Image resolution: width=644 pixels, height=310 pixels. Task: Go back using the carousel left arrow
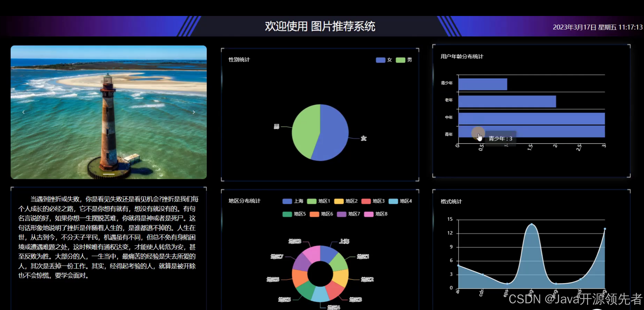[24, 112]
